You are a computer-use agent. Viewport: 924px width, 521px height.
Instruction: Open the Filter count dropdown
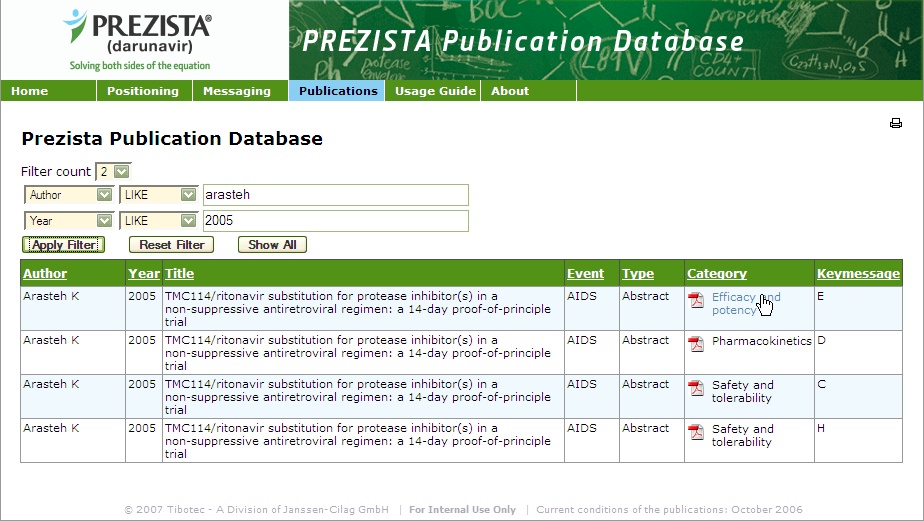[113, 172]
